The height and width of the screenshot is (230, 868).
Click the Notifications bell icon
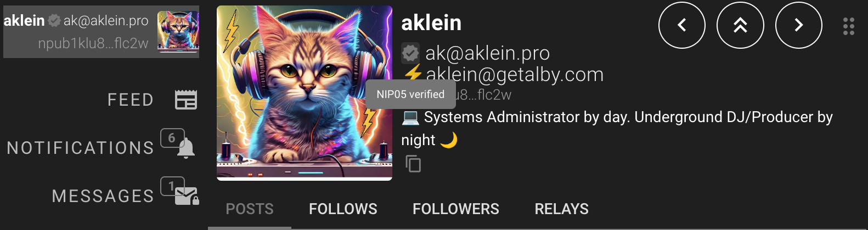[x=186, y=148]
